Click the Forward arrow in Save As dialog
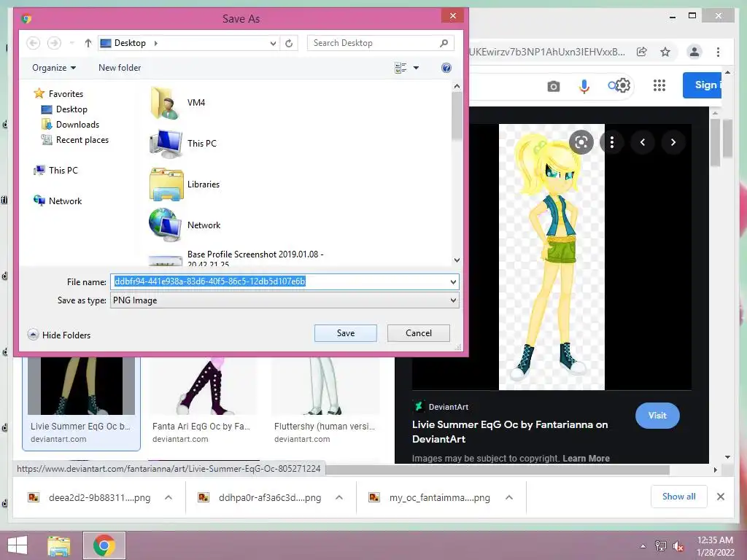 (54, 43)
